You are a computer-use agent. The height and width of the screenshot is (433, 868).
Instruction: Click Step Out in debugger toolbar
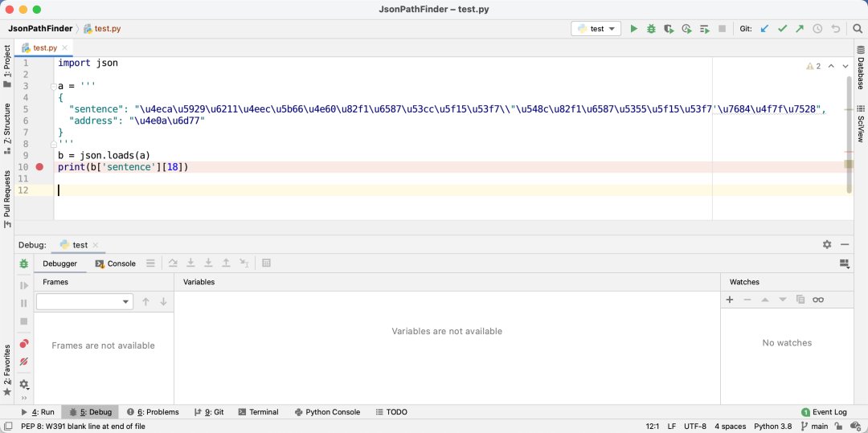[x=226, y=263]
